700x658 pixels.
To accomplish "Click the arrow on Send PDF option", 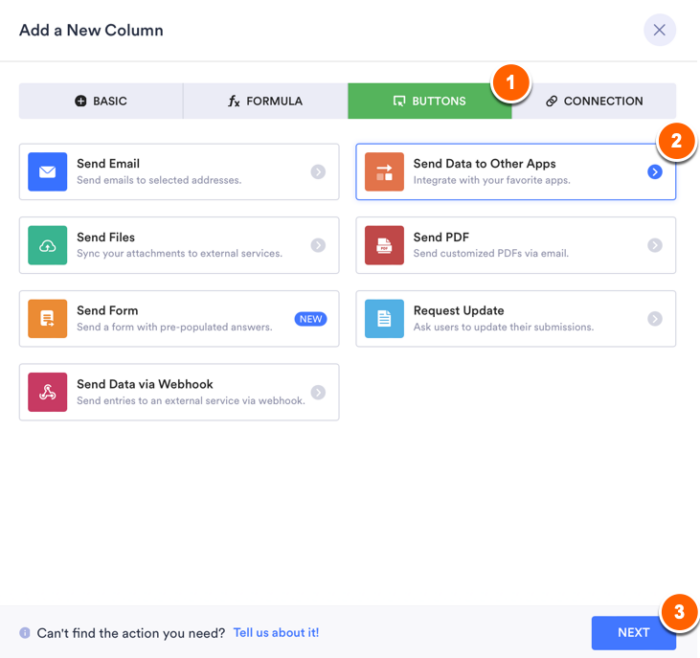I will [654, 245].
